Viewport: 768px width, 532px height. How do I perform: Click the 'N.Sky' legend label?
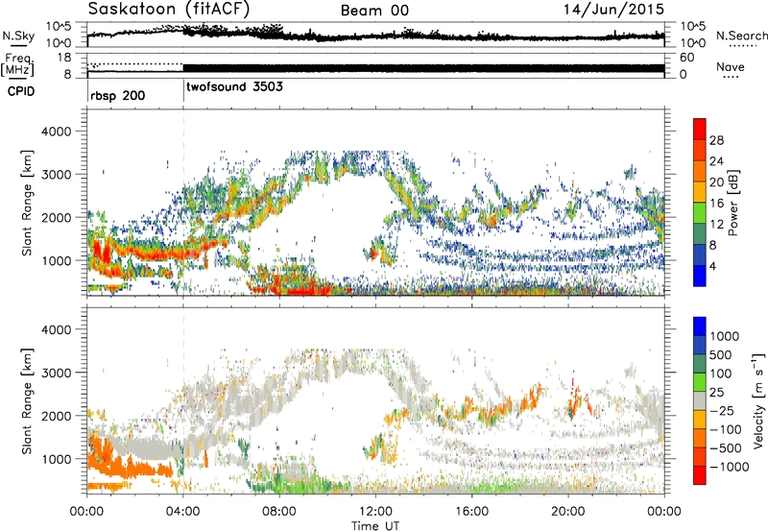18,36
